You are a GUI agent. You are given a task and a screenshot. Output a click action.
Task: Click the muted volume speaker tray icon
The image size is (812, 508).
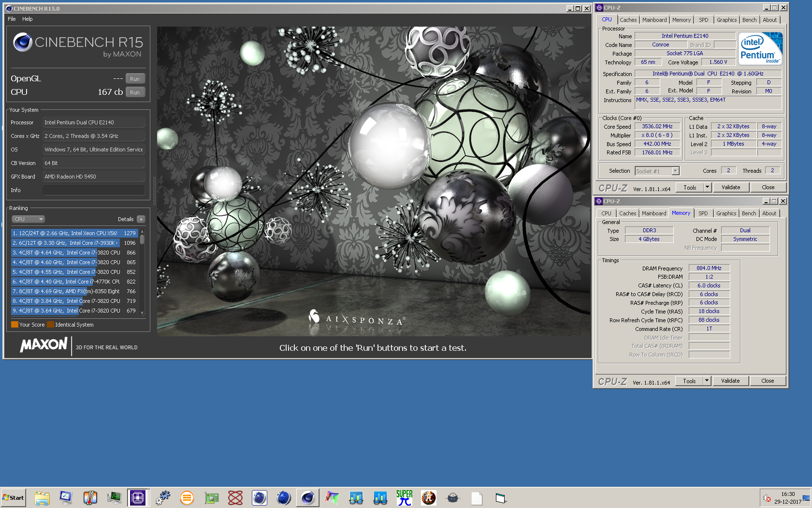(x=767, y=498)
